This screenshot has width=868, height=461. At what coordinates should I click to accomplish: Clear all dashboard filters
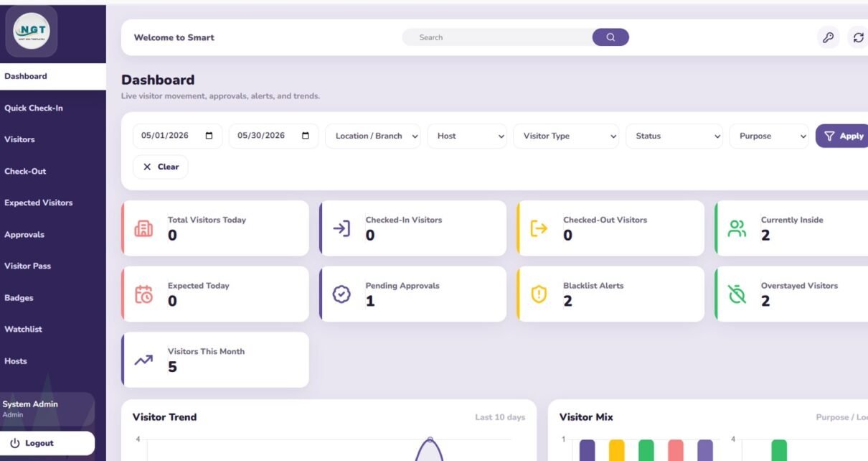pos(161,167)
